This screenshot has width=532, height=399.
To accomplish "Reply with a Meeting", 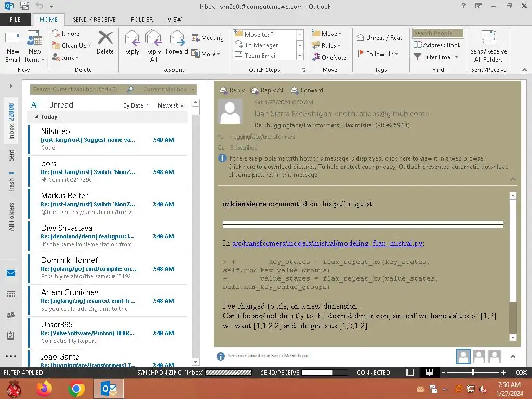I will coord(208,37).
